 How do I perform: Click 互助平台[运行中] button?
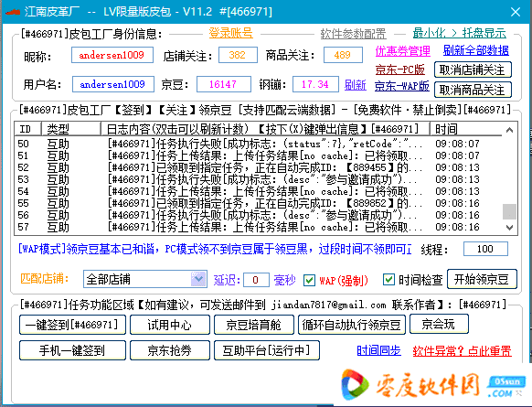point(267,350)
